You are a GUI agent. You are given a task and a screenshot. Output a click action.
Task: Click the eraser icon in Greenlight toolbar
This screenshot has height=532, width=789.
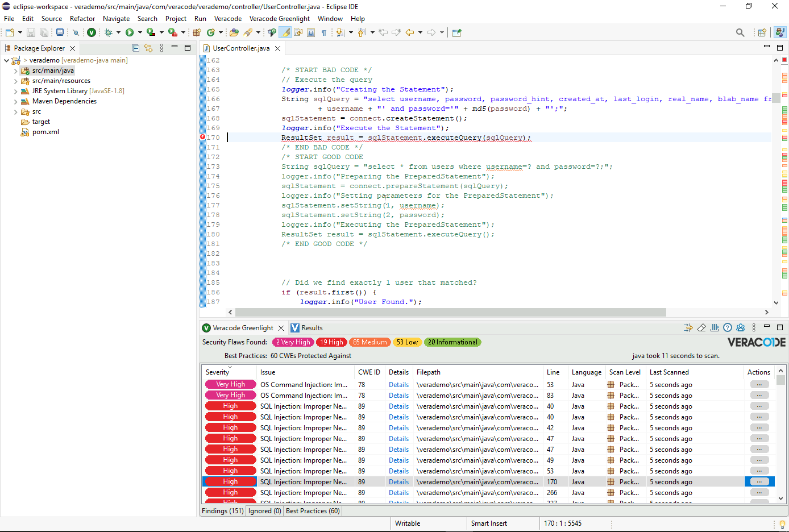click(x=701, y=327)
